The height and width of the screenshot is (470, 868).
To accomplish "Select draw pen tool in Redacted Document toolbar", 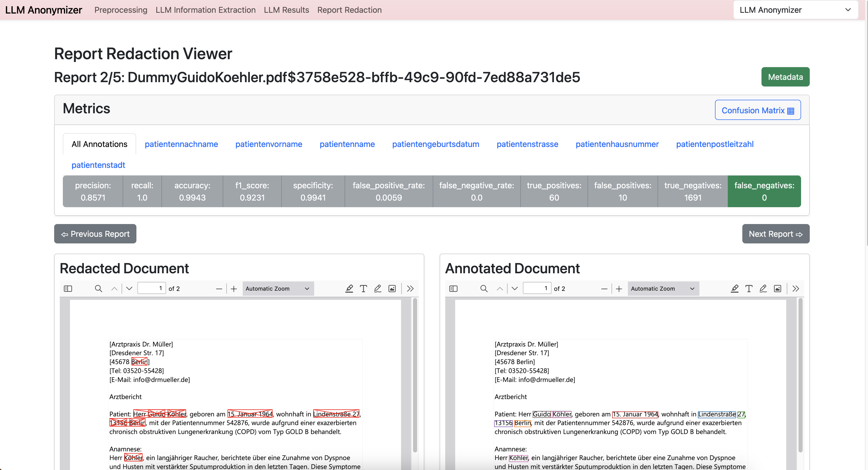I will [x=377, y=289].
